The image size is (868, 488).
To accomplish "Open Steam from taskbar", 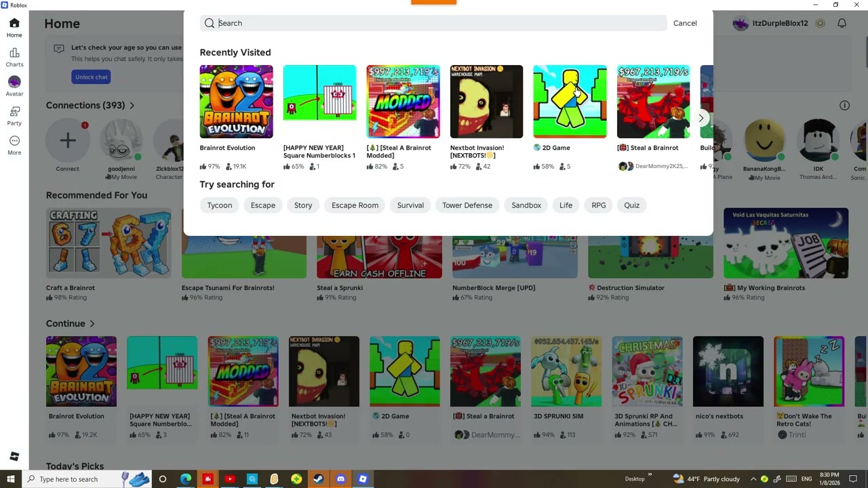I will (x=318, y=479).
